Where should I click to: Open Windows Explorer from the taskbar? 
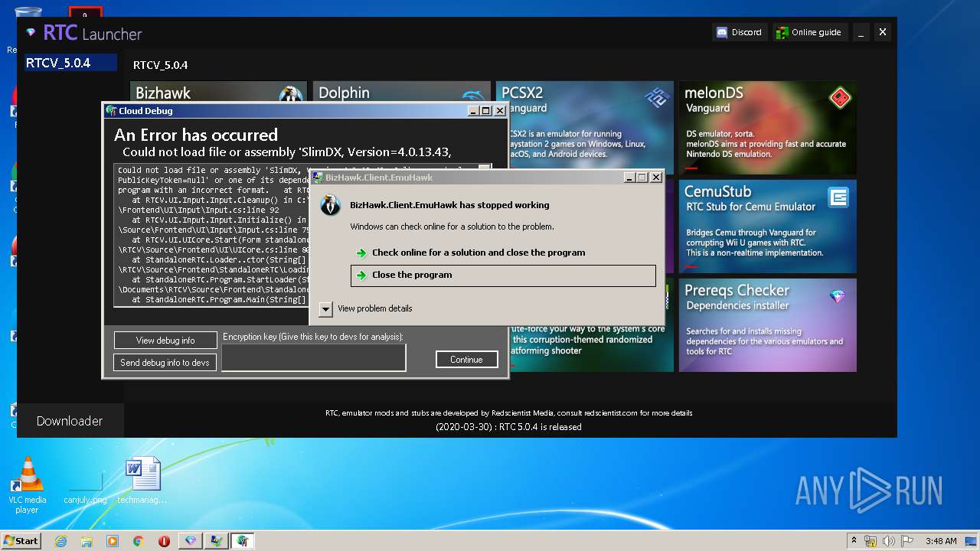87,541
